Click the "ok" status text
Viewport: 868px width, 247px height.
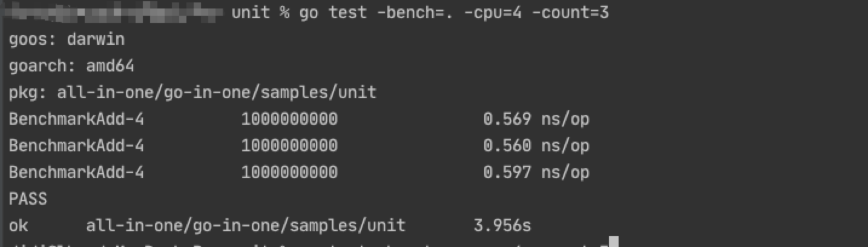click(x=18, y=226)
